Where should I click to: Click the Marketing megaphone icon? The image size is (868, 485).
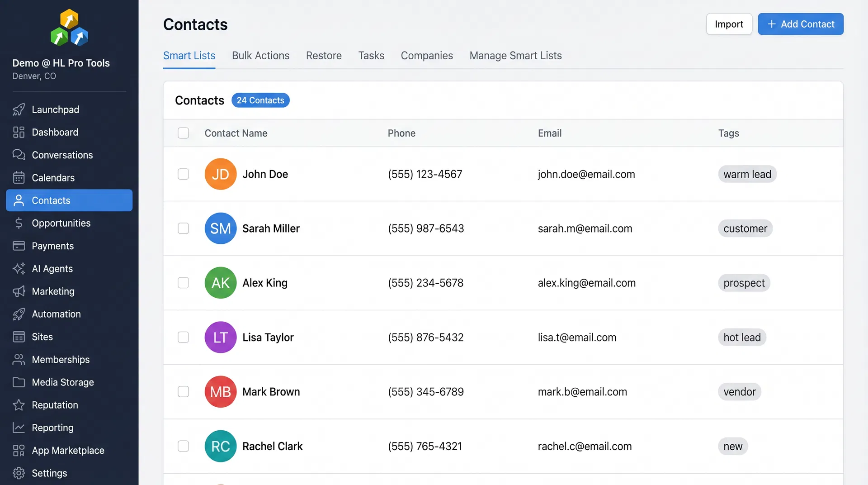(x=19, y=291)
